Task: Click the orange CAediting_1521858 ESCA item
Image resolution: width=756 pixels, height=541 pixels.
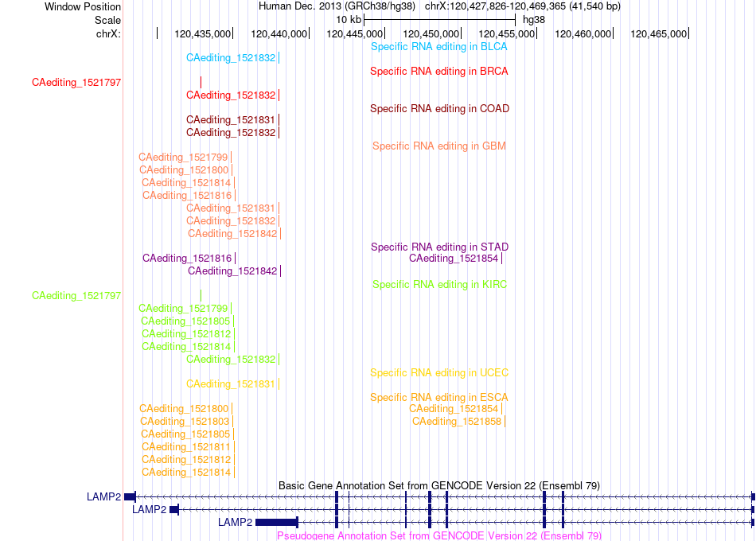Action: coord(457,422)
